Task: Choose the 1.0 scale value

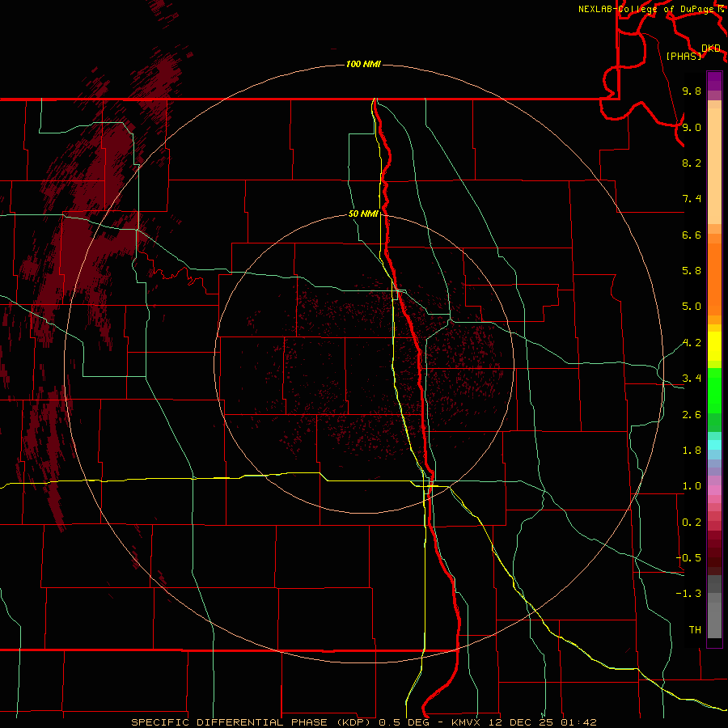Action: click(x=692, y=486)
